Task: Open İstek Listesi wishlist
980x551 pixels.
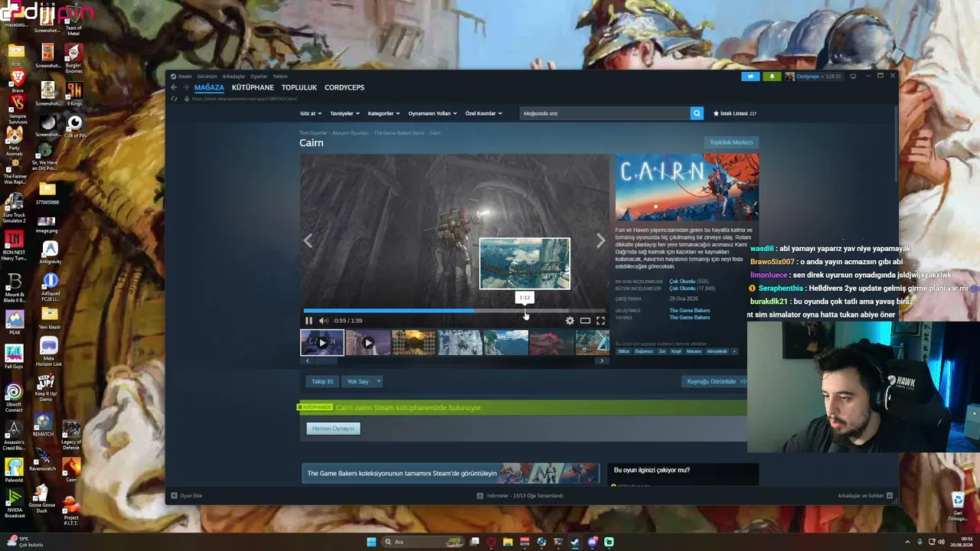Action: (735, 113)
